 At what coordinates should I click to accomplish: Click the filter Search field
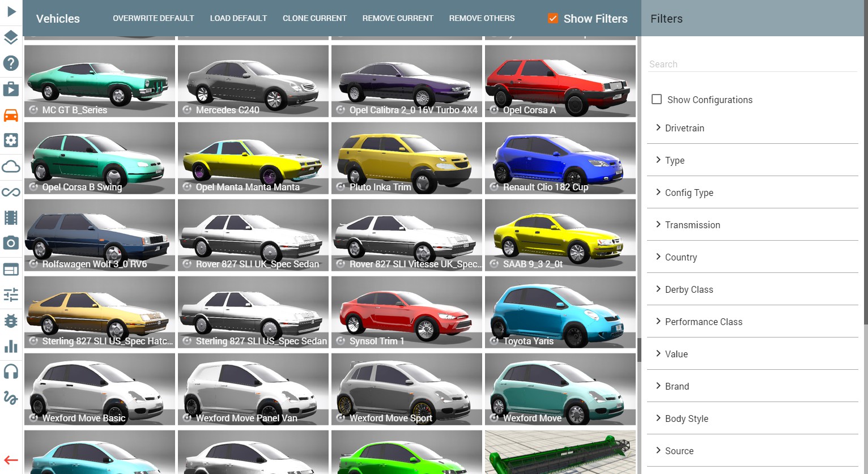[752, 64]
